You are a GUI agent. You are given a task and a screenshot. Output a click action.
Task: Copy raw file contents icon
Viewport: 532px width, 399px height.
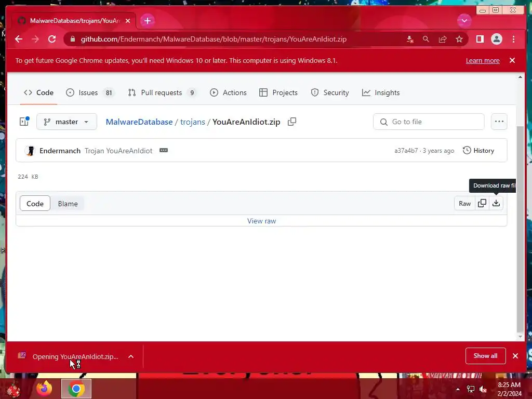[x=482, y=203]
